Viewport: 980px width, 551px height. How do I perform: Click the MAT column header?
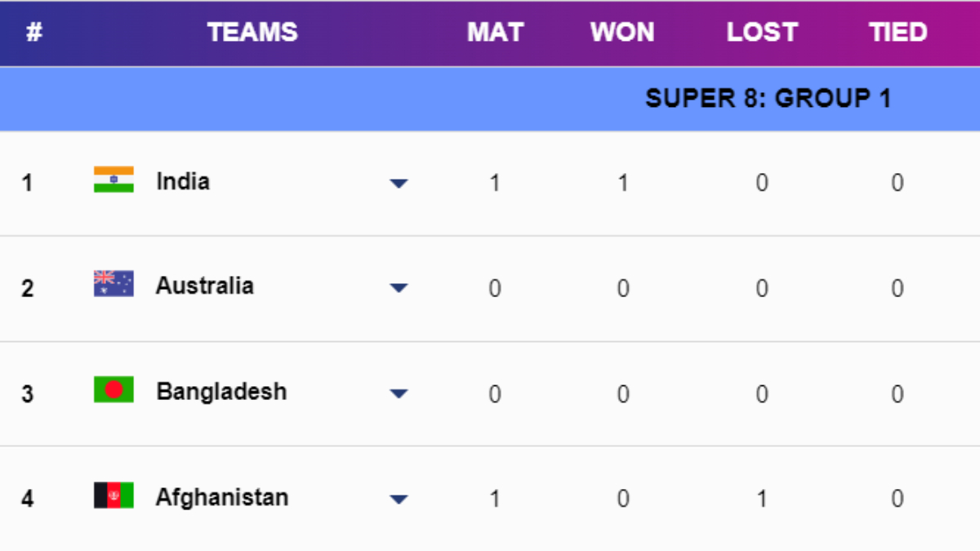[x=495, y=33]
